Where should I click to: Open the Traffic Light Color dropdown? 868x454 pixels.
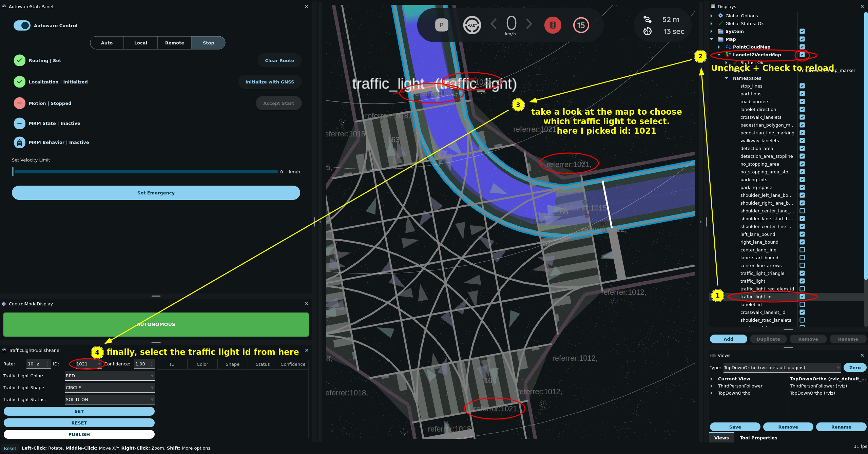click(110, 376)
